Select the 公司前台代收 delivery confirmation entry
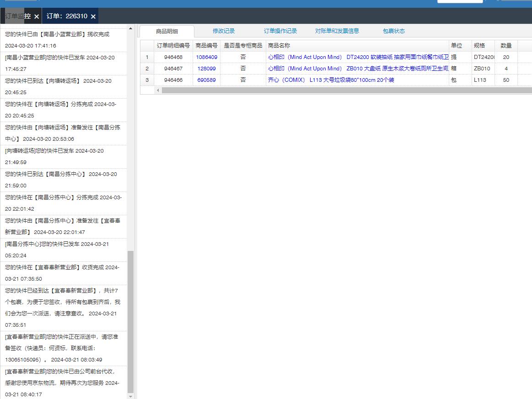This screenshot has width=532, height=399. [x=64, y=383]
